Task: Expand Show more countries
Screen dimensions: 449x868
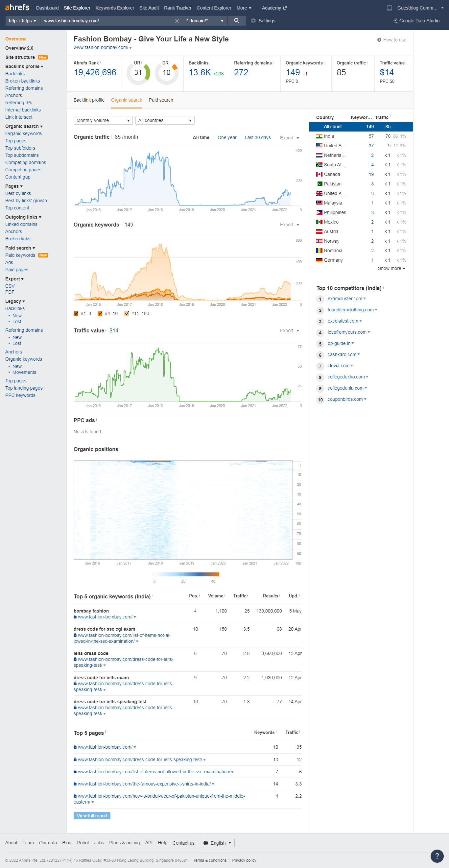Action: [391, 269]
